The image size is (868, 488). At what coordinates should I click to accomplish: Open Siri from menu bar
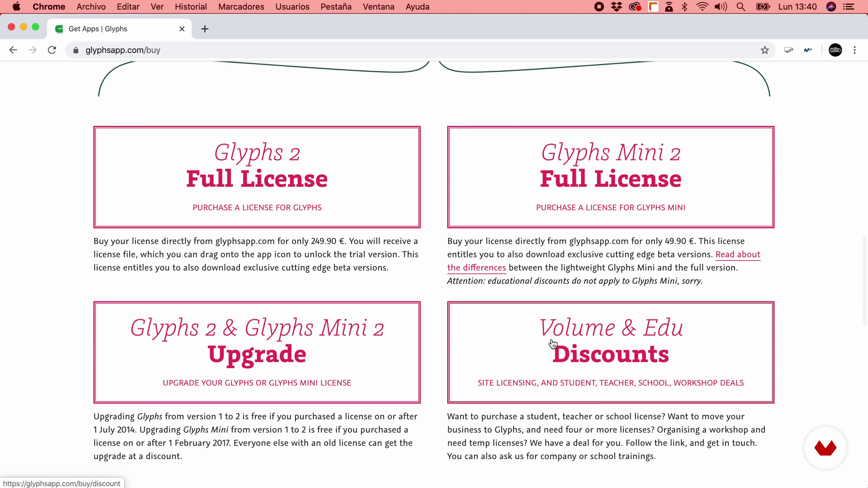tap(831, 7)
